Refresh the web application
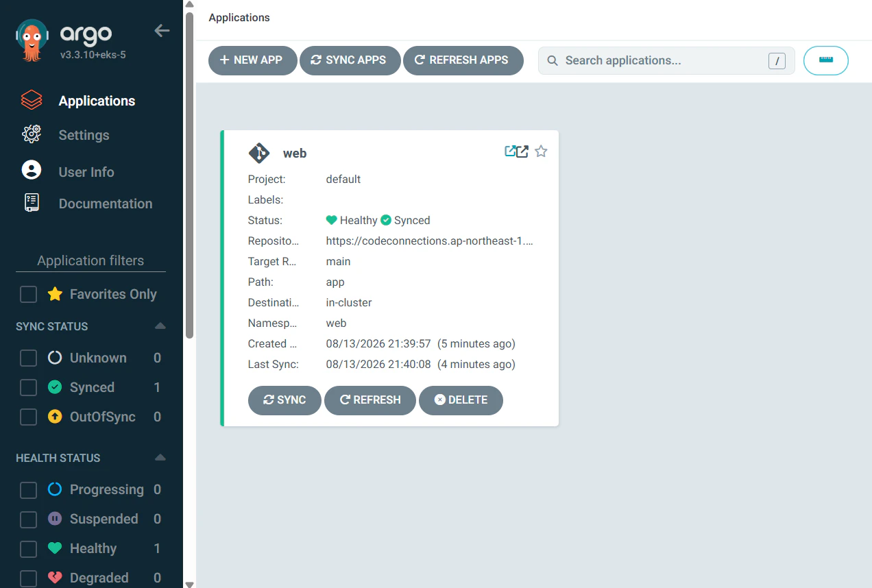 [370, 400]
